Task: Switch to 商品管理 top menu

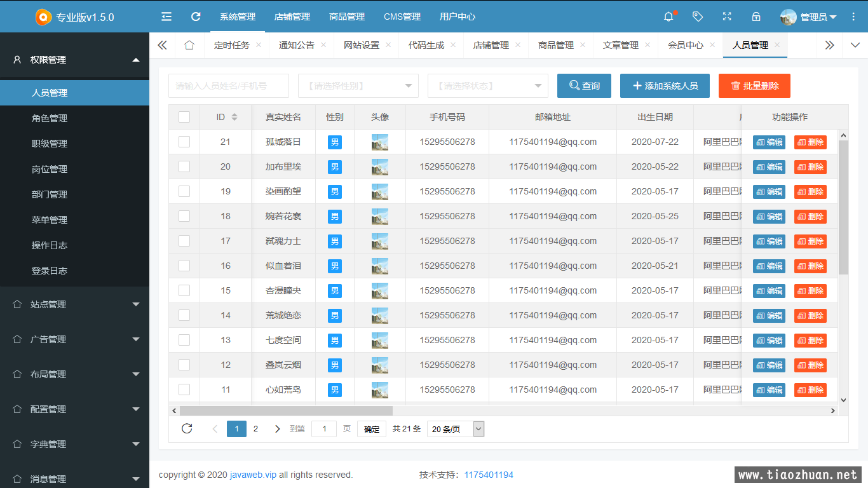Action: [347, 17]
